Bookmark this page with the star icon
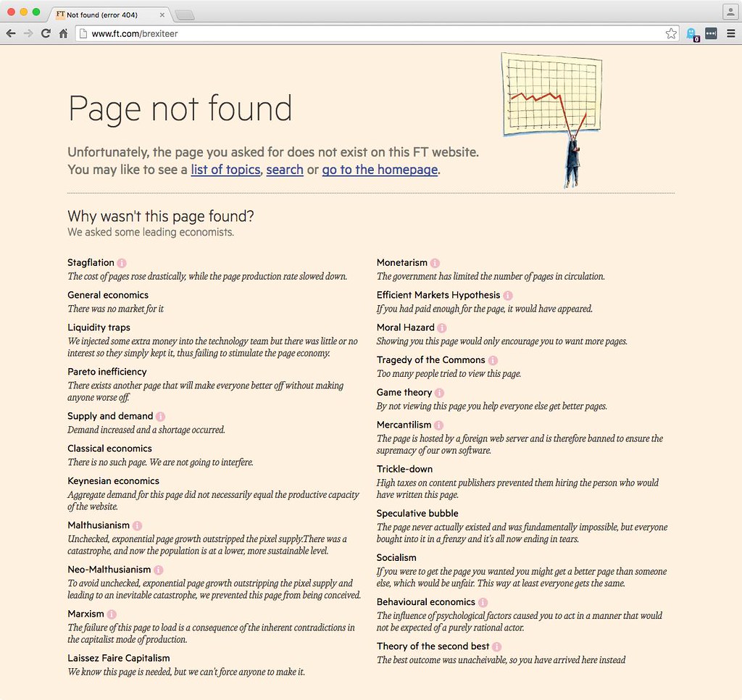This screenshot has width=742, height=700. click(x=671, y=33)
